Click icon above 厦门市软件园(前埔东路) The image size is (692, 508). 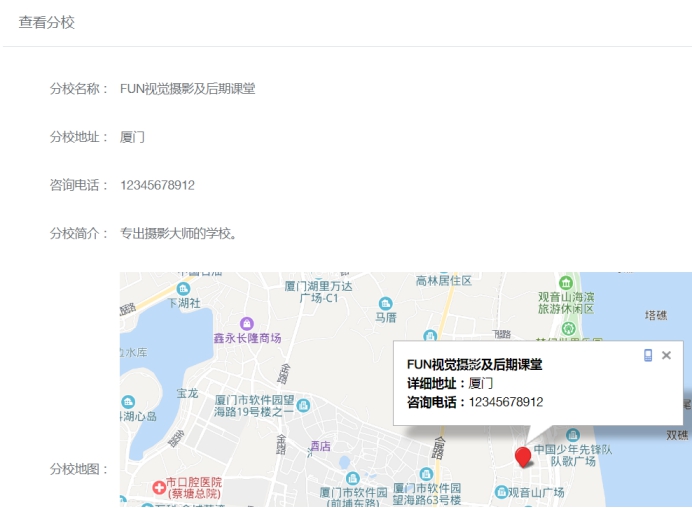353,478
